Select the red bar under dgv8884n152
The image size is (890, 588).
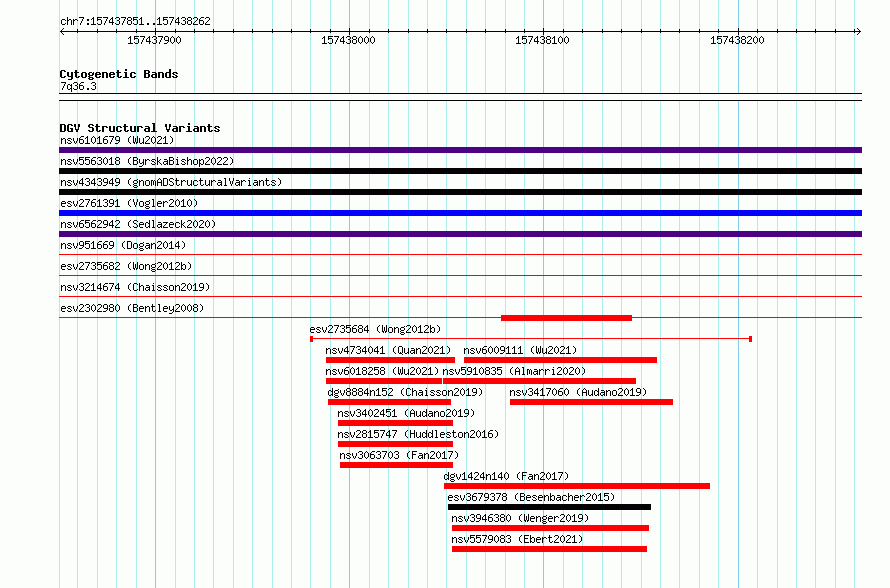pyautogui.click(x=389, y=402)
